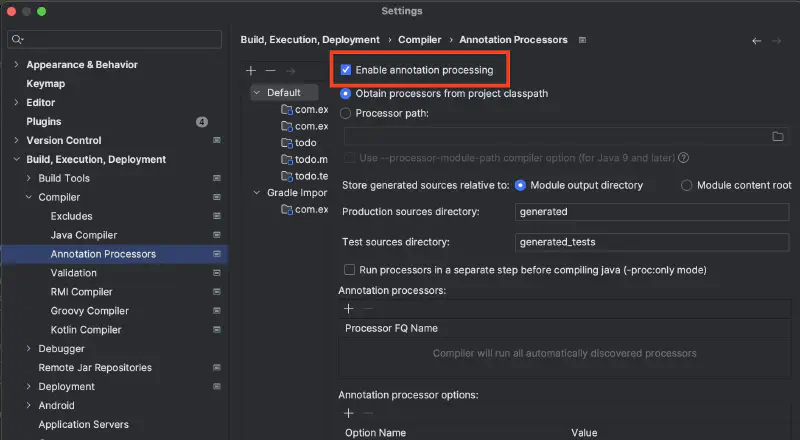Collapse Build, Execution, Deployment section
This screenshot has width=800, height=440.
pyautogui.click(x=16, y=159)
